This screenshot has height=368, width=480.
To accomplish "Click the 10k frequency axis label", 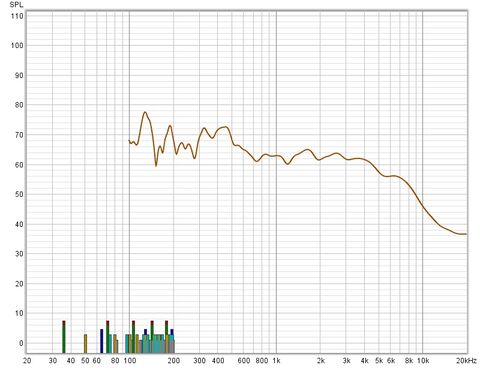I will [423, 360].
